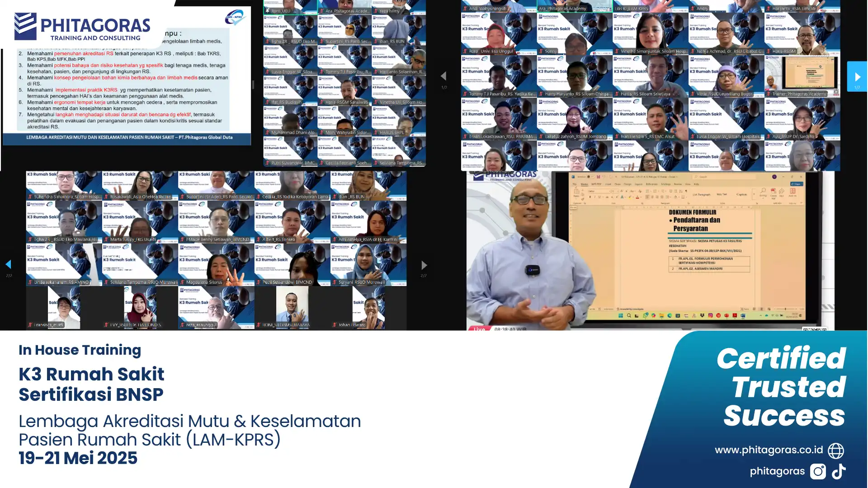The width and height of the screenshot is (868, 488).
Task: Select the Harijanto Solaeman video tile
Action: click(399, 60)
